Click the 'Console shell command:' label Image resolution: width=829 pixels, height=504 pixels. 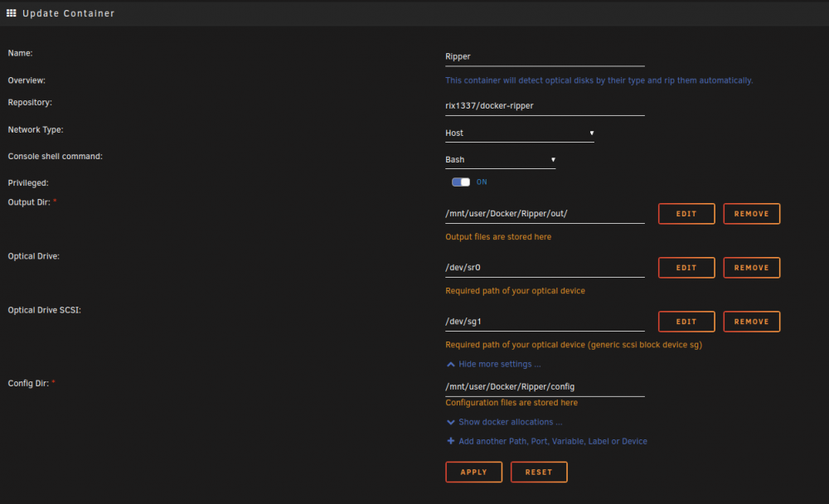pos(55,157)
